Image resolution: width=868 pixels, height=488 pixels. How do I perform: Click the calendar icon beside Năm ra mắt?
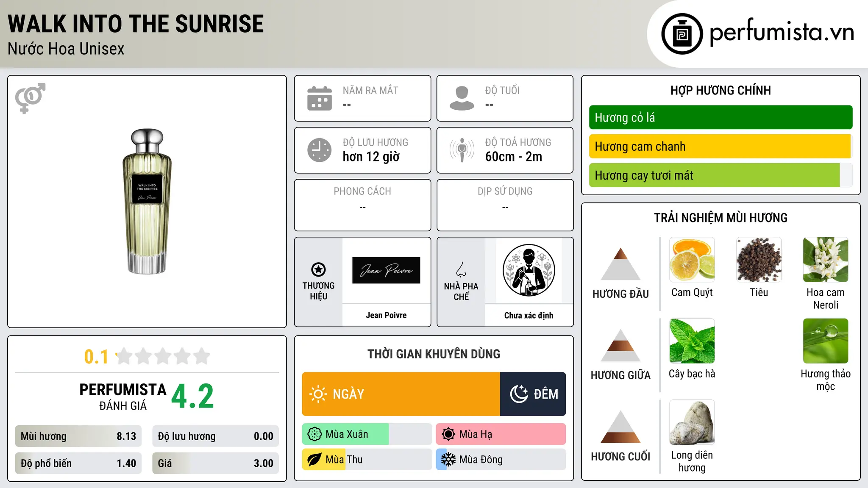(x=320, y=98)
